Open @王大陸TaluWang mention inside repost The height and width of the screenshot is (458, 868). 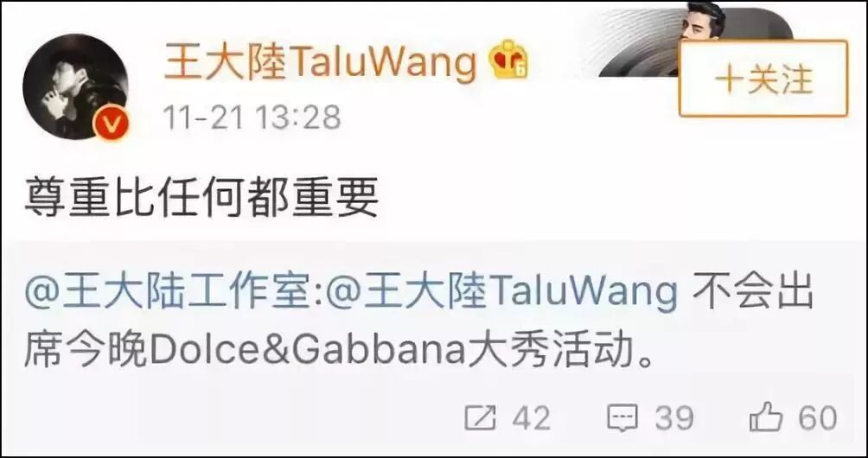coord(503,292)
